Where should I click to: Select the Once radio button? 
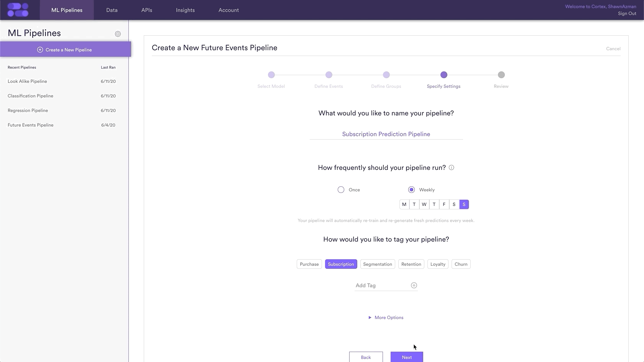(x=341, y=190)
